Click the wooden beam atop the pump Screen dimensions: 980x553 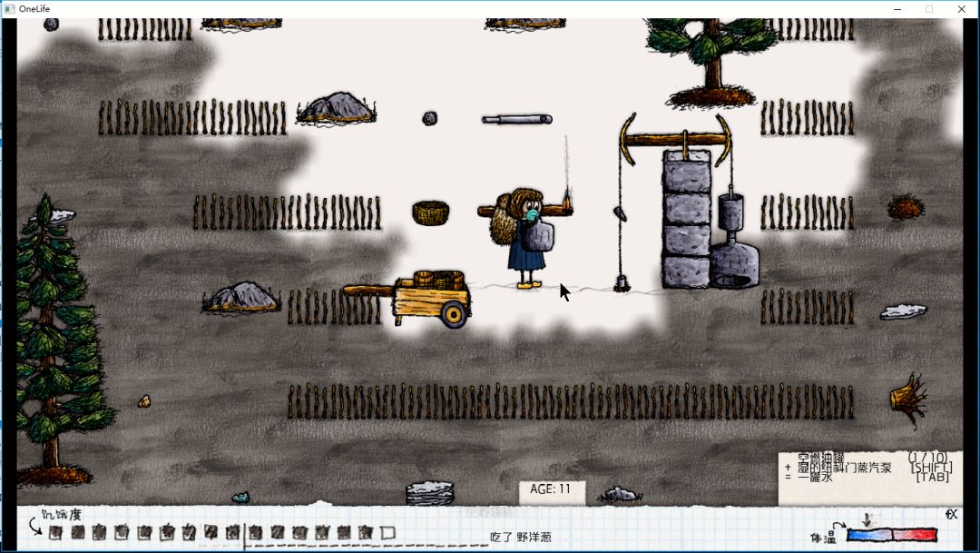[x=676, y=140]
